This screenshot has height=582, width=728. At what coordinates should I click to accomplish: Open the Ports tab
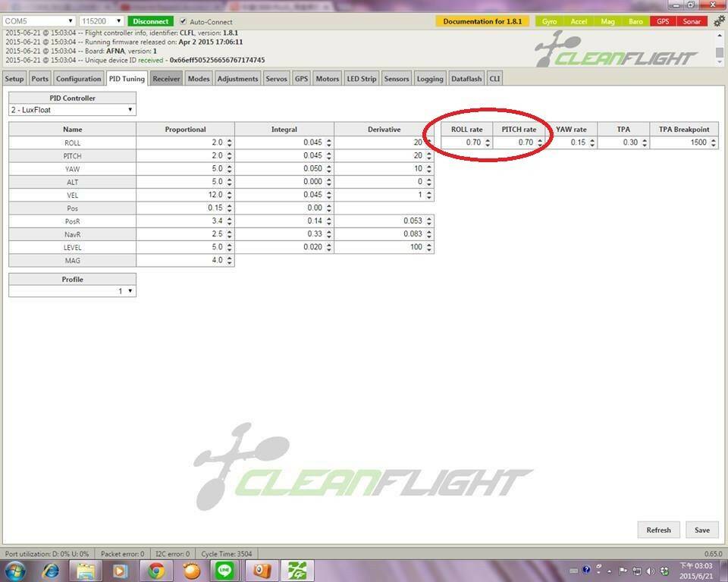(40, 79)
